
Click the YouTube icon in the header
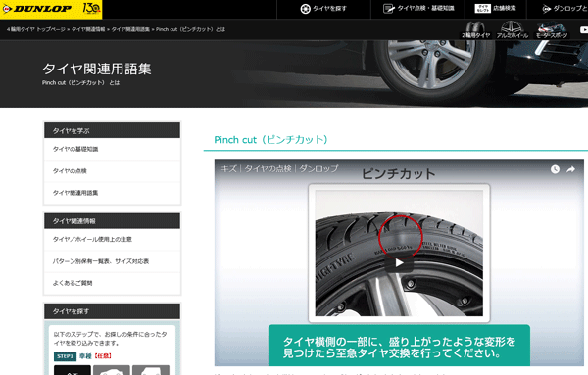(x=584, y=30)
